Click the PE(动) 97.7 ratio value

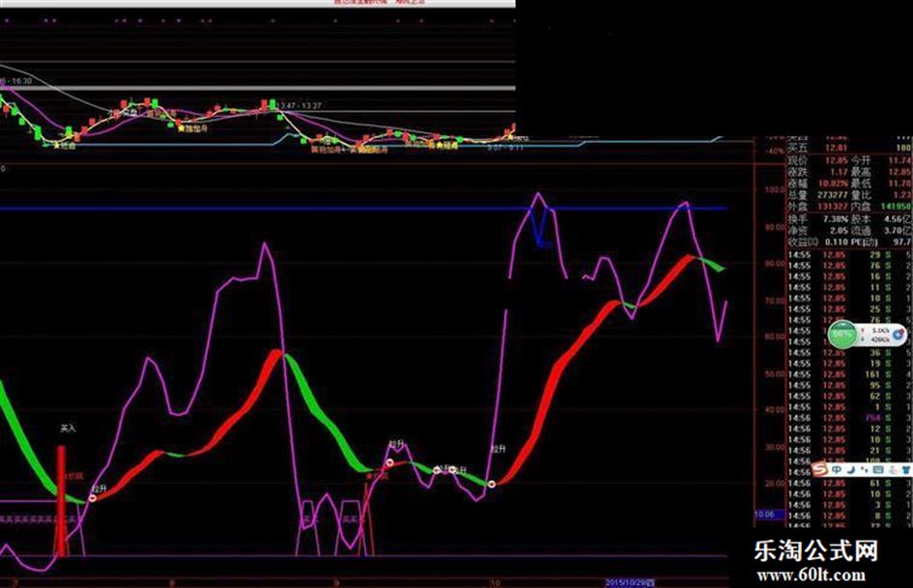pos(902,241)
